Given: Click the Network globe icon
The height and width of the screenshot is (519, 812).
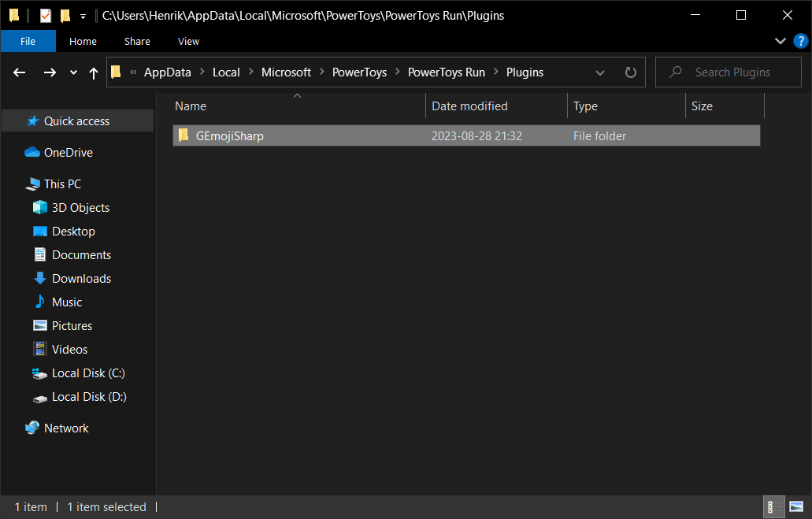Looking at the screenshot, I should pyautogui.click(x=32, y=428).
